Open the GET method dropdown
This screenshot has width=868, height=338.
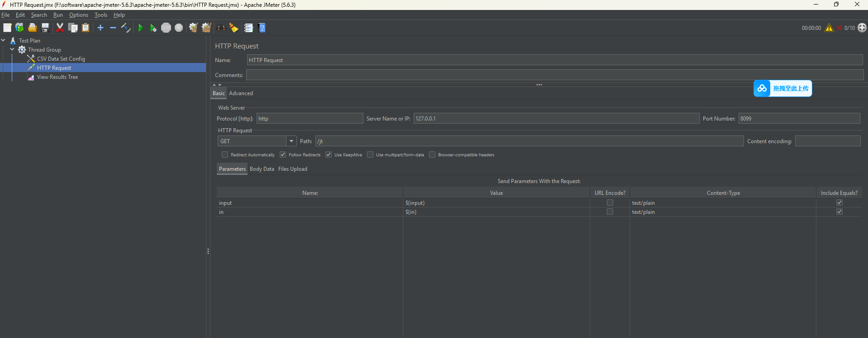[291, 141]
